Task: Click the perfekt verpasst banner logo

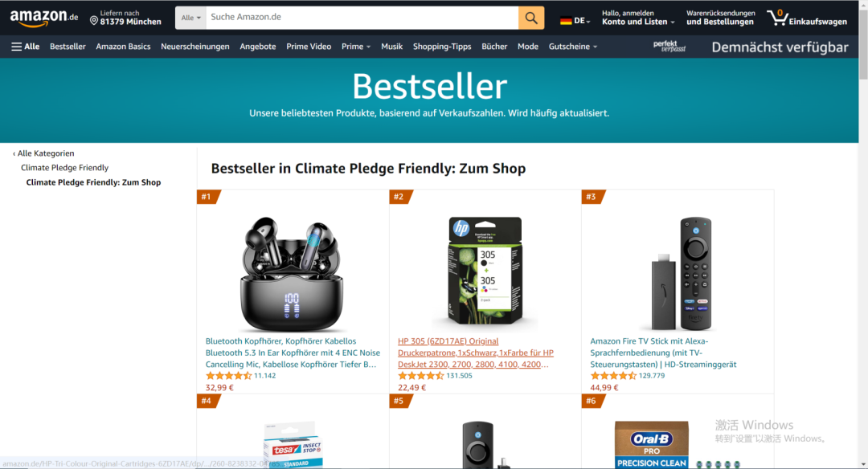Action: 669,47
